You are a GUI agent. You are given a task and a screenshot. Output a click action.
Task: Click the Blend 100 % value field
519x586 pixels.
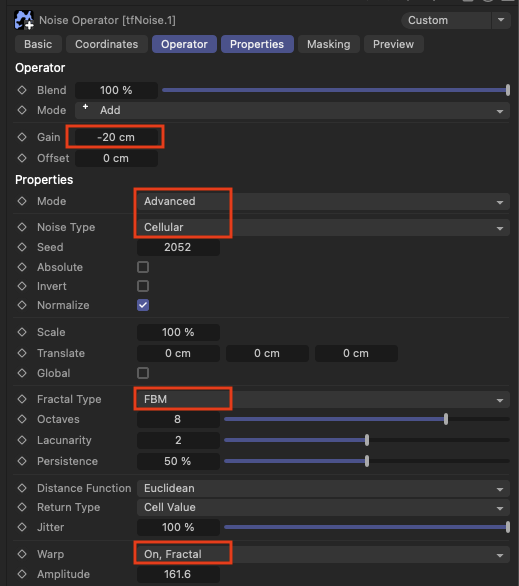click(116, 90)
